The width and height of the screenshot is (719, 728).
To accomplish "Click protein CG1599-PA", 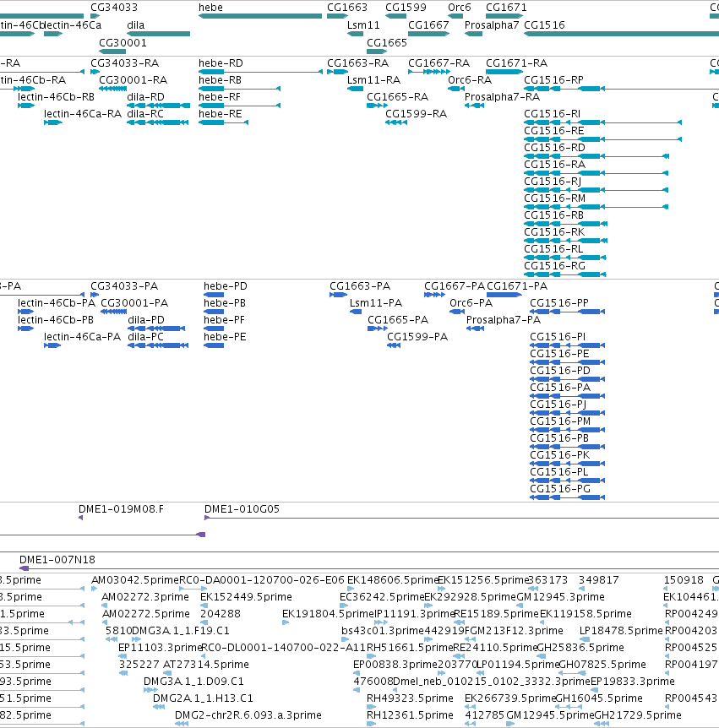I will pos(394,345).
